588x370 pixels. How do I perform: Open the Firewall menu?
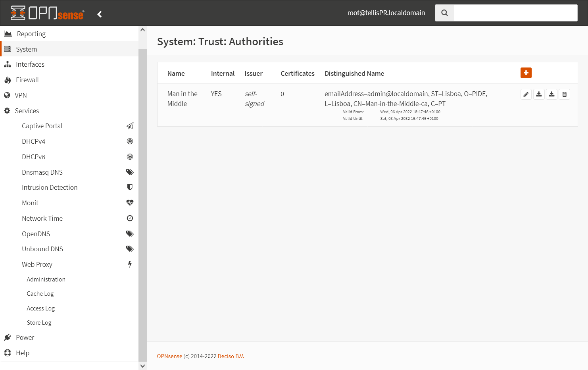click(27, 79)
